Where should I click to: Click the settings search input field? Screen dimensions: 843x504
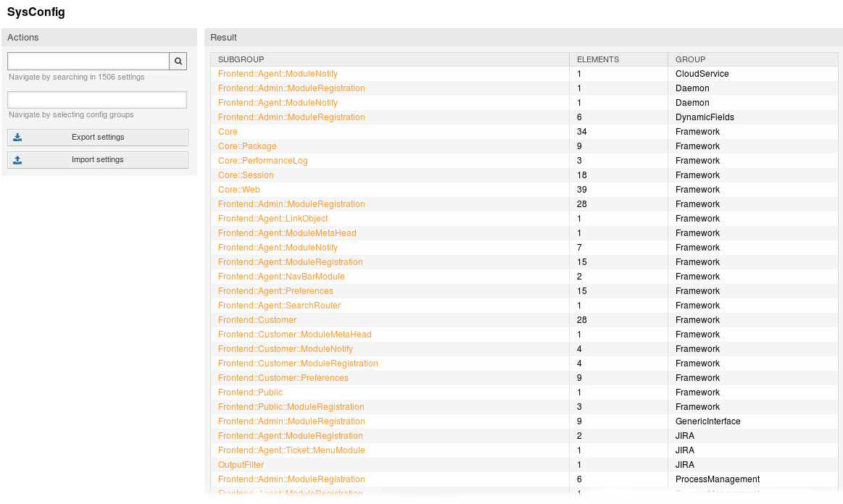pyautogui.click(x=88, y=62)
